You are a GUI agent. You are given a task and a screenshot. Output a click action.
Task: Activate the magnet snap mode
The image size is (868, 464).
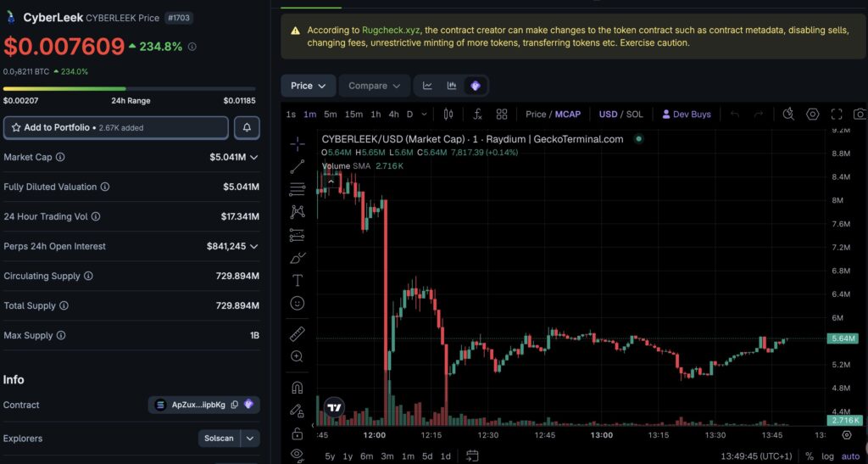298,387
